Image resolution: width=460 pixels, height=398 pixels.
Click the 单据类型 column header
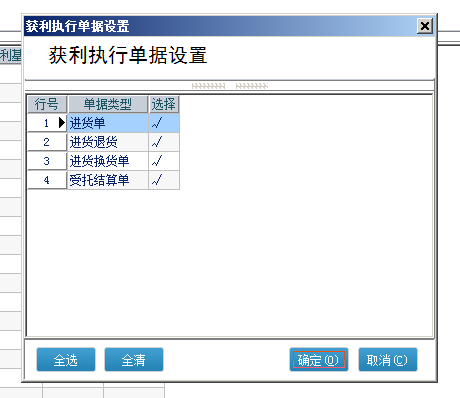click(x=108, y=104)
